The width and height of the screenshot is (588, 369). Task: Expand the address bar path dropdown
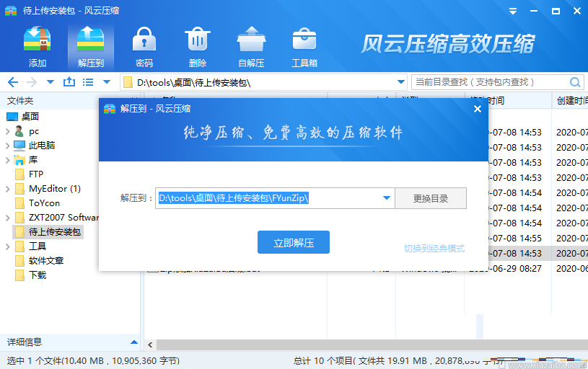401,82
